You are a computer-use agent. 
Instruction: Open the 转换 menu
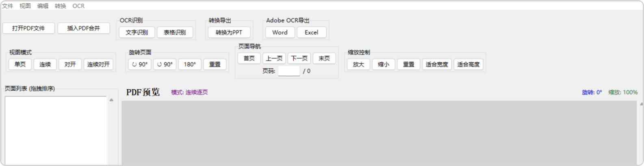pyautogui.click(x=60, y=6)
